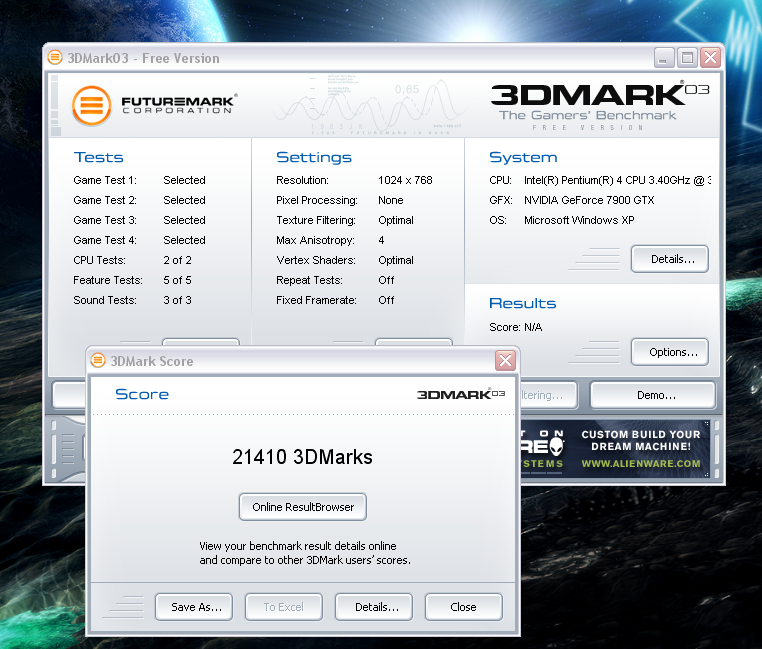Click the Vertex Shaders Optimal value
Viewport: 762px width, 649px height.
click(x=396, y=260)
